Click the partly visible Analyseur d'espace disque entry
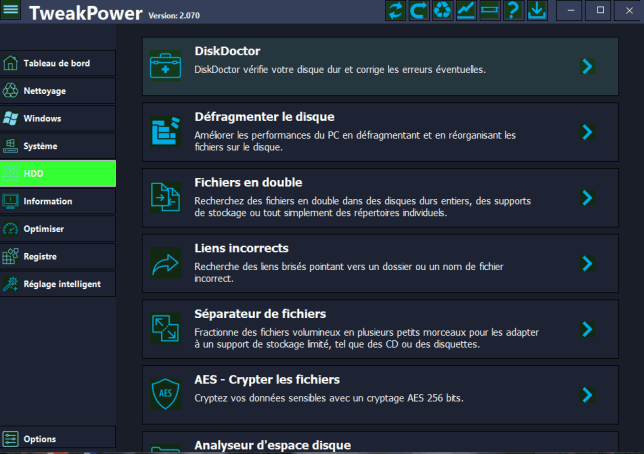Screen dimensions: 644x454 point(272,445)
